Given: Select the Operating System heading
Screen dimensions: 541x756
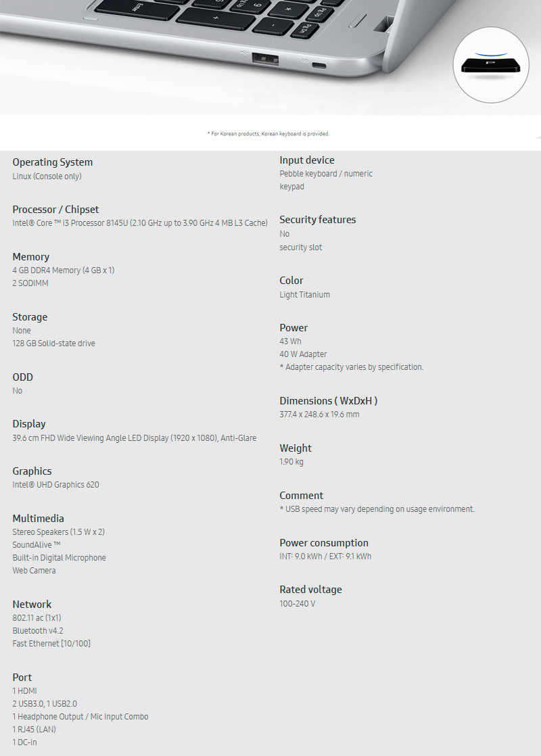Looking at the screenshot, I should coord(53,162).
